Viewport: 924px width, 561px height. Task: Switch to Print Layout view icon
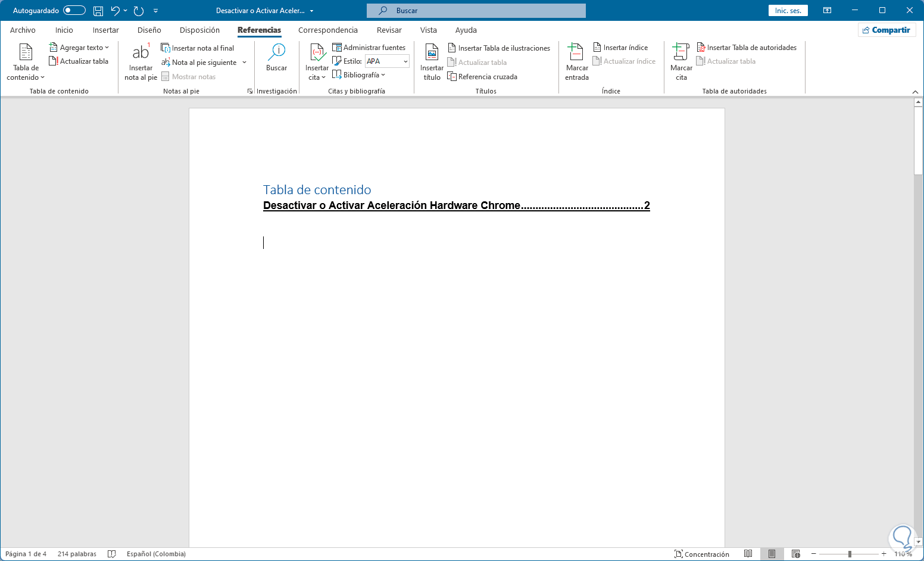coord(772,554)
